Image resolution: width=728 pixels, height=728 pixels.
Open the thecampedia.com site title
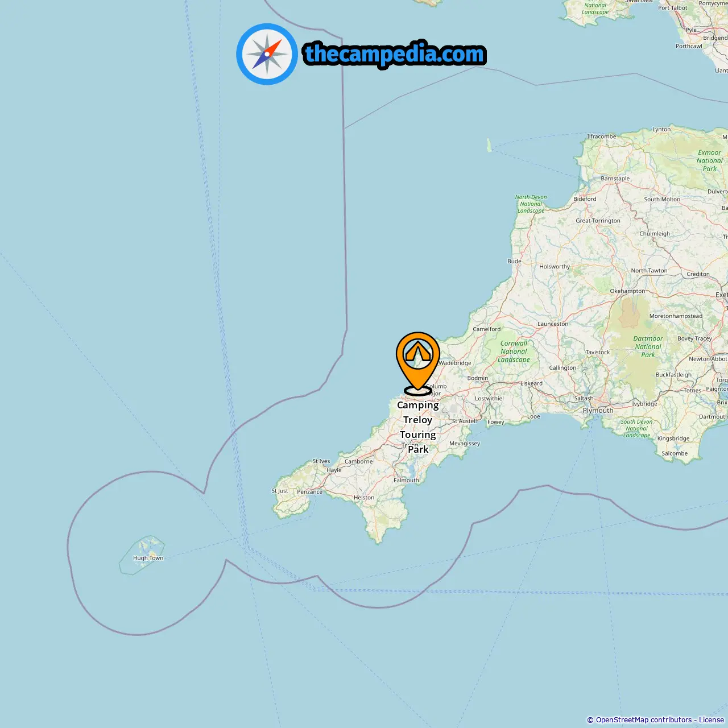coord(395,54)
